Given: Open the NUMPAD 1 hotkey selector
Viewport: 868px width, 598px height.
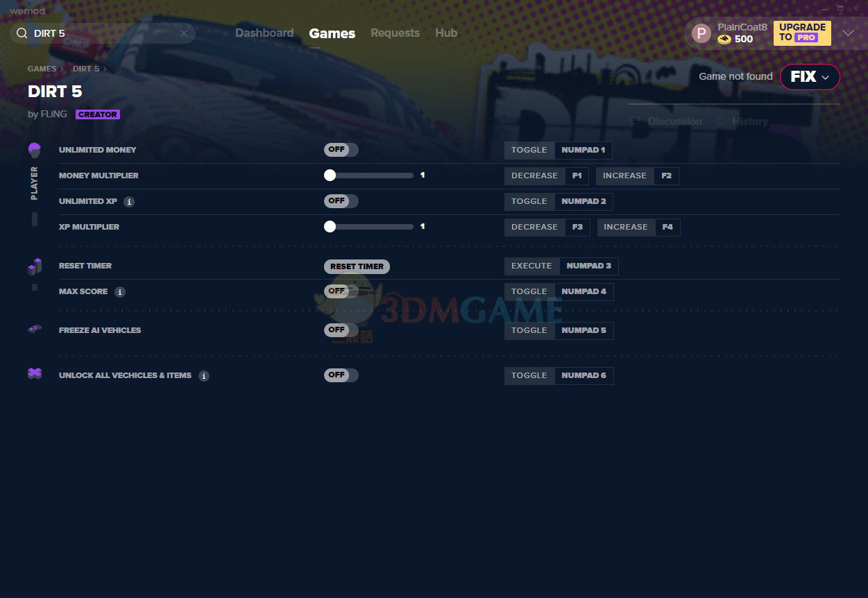Looking at the screenshot, I should coord(583,150).
